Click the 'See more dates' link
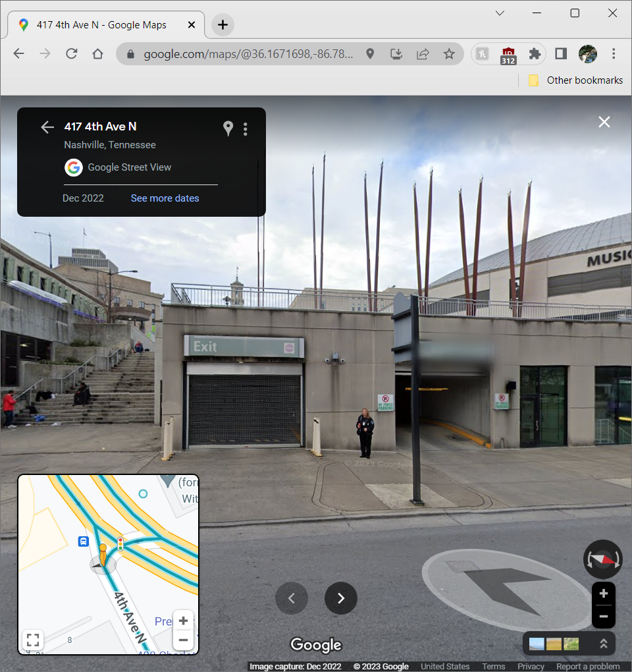The height and width of the screenshot is (672, 632). tap(165, 198)
